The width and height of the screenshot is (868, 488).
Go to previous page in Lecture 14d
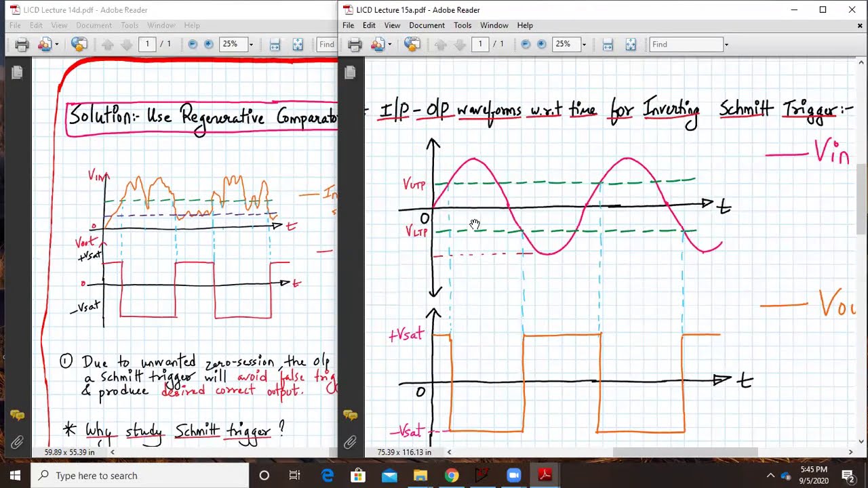point(107,45)
